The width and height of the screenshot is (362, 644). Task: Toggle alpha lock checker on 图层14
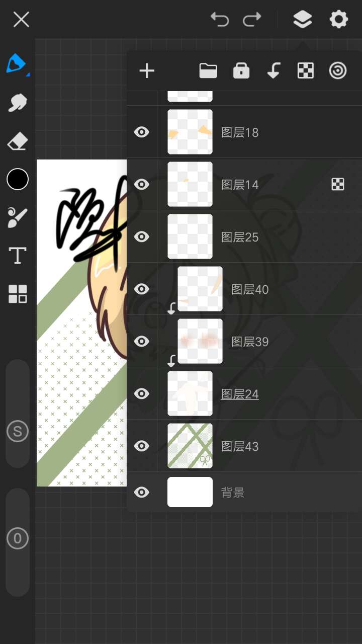pos(338,185)
